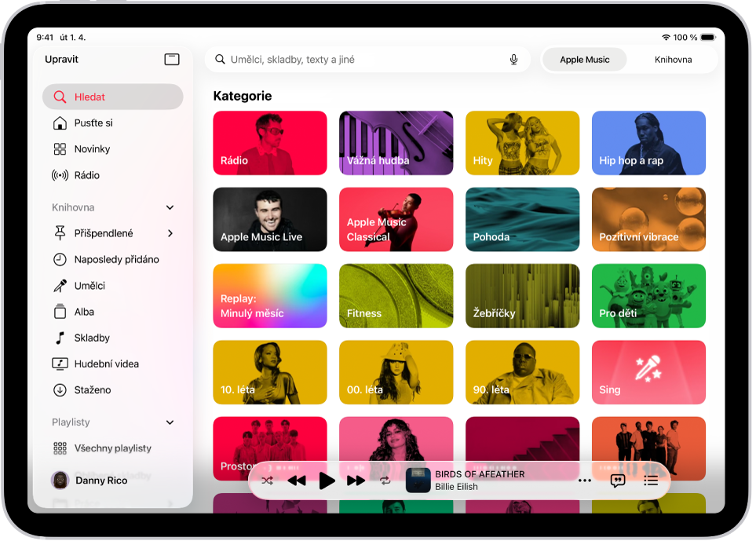Hide the sidebar using the panel icon

172,60
